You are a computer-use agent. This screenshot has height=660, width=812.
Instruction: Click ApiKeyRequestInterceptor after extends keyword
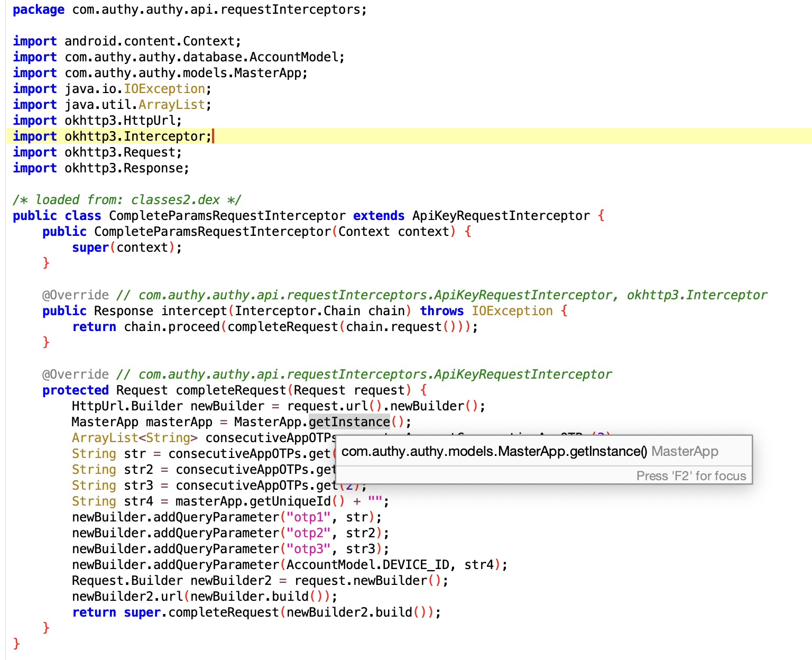501,216
